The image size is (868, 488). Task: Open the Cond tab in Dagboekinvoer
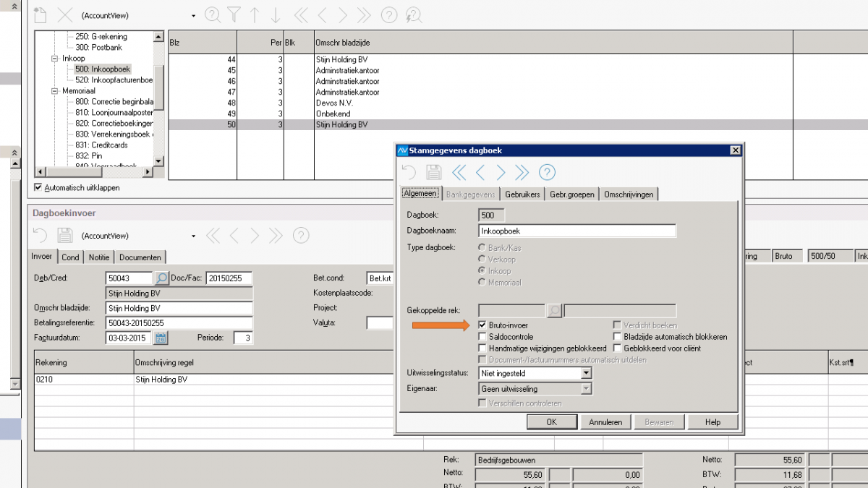pyautogui.click(x=70, y=257)
